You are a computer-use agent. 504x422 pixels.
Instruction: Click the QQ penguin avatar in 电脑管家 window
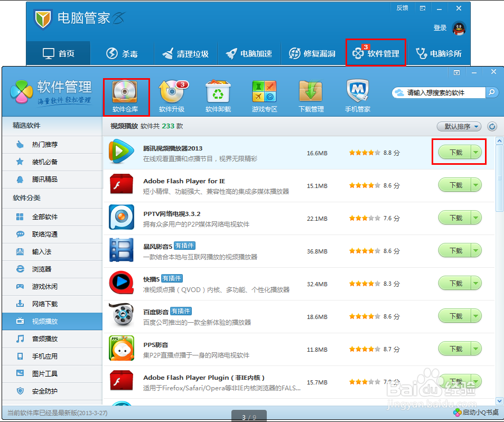point(459,29)
